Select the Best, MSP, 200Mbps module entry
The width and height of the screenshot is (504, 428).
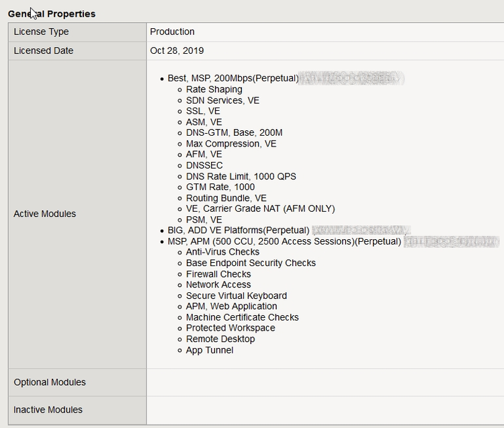233,79
